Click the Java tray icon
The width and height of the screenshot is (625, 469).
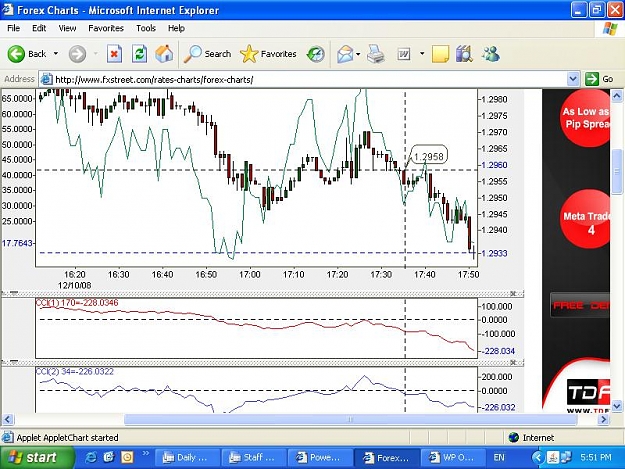[553, 457]
